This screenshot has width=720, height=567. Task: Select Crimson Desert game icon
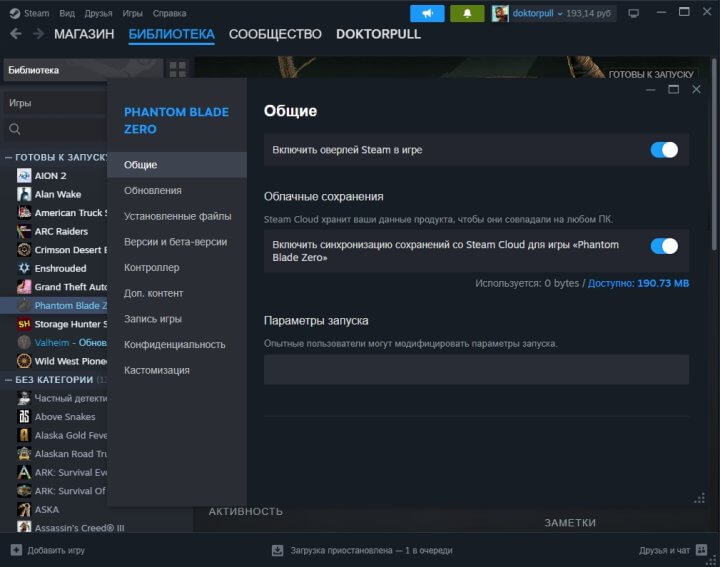click(x=24, y=250)
